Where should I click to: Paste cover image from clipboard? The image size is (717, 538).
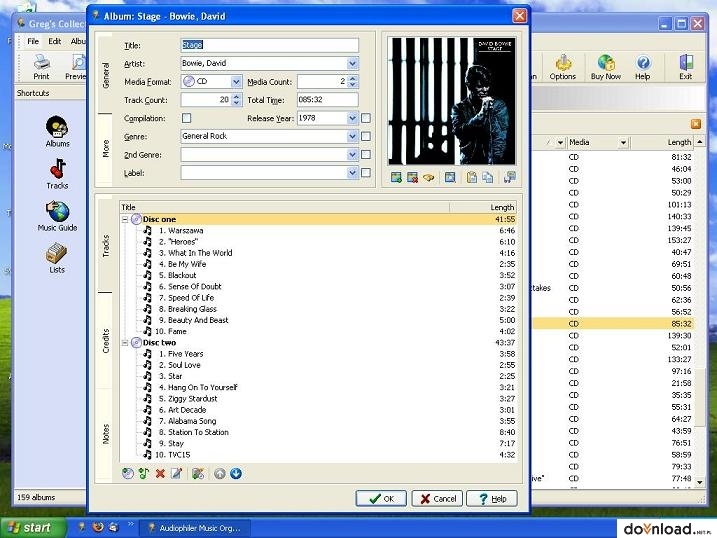(x=471, y=177)
